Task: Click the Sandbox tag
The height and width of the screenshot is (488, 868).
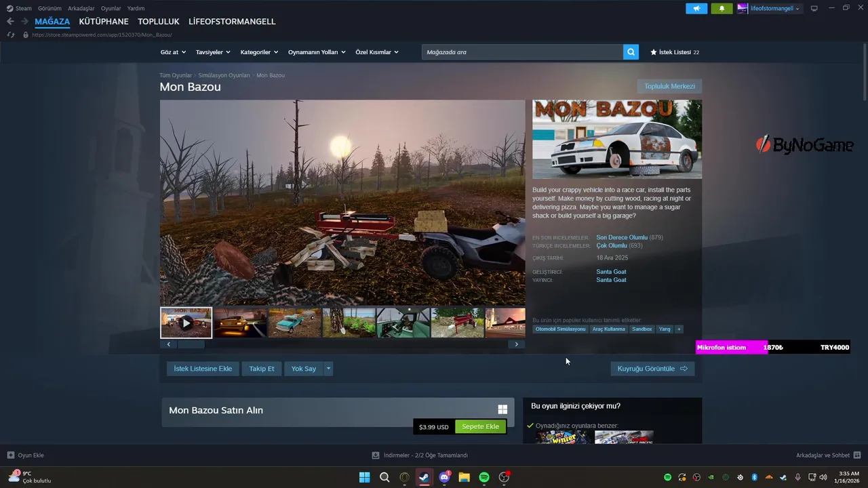Action: [x=642, y=329]
